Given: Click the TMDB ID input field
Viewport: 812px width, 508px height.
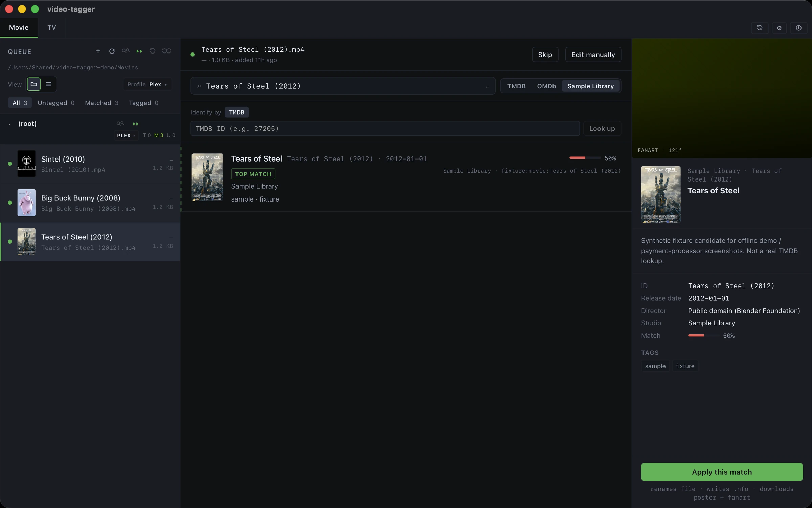Looking at the screenshot, I should [385, 128].
